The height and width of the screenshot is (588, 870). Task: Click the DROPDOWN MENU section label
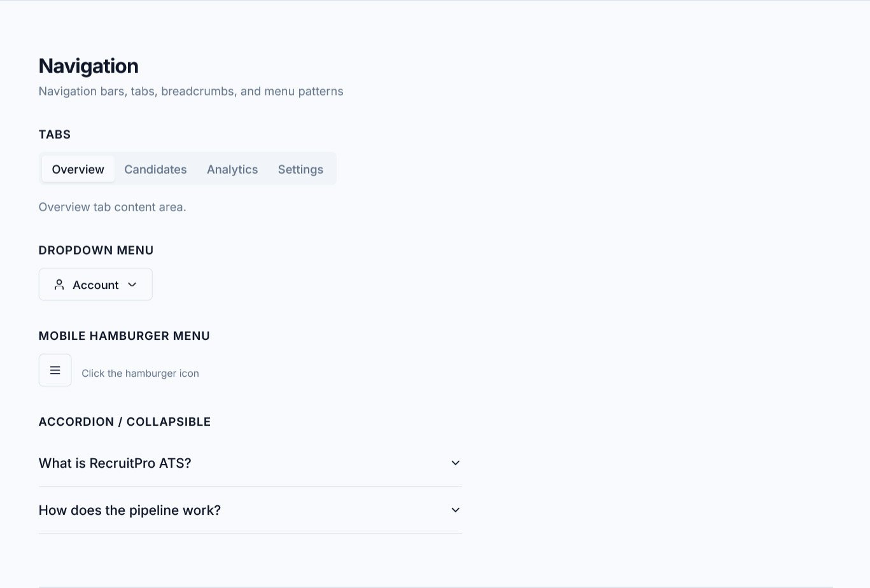(96, 250)
